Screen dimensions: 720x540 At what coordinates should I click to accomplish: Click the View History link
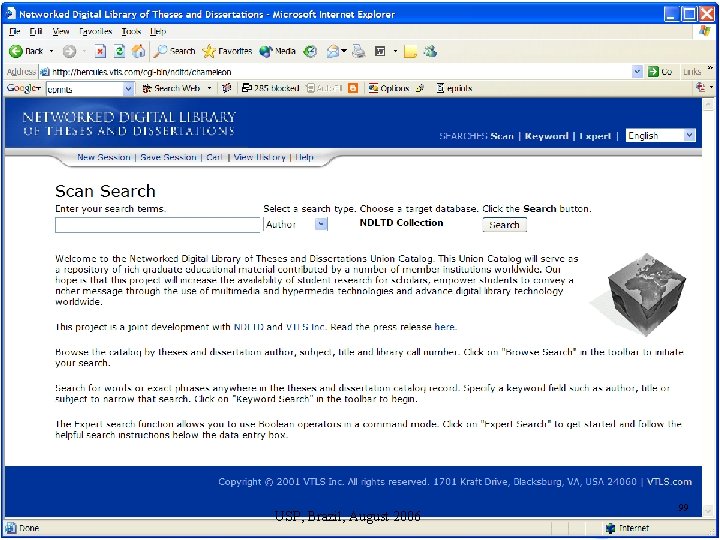click(259, 157)
